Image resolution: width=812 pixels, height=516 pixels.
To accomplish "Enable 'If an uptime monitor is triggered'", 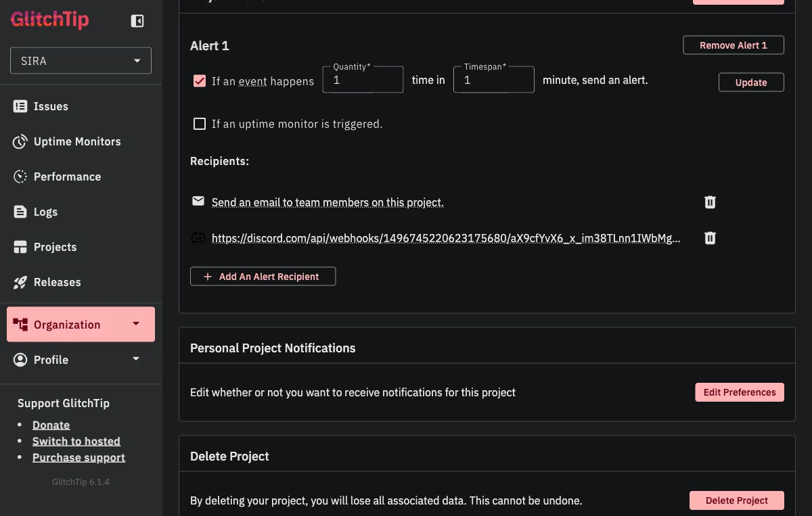I will pyautogui.click(x=200, y=124).
